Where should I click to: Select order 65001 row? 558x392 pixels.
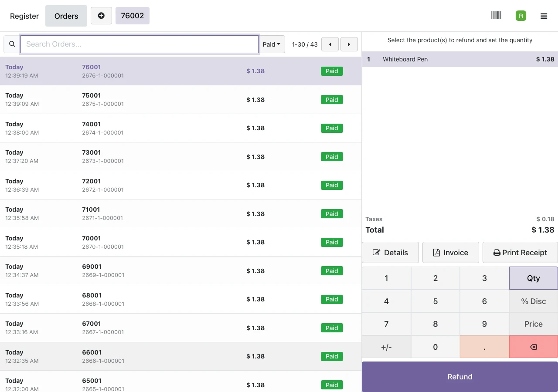click(180, 382)
